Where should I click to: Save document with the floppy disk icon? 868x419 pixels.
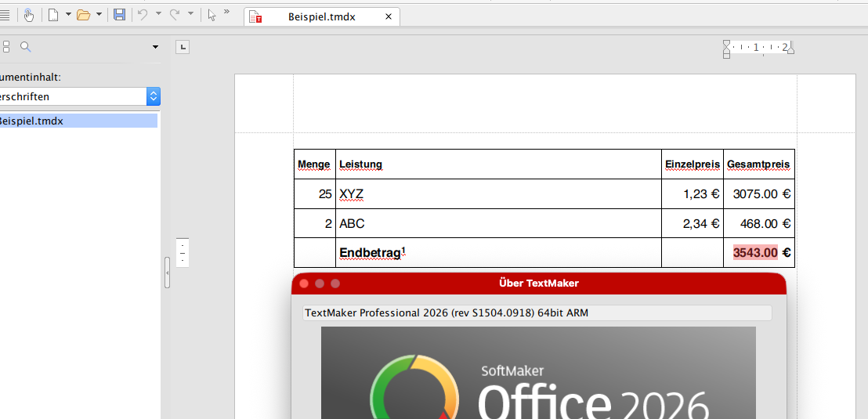pos(119,15)
